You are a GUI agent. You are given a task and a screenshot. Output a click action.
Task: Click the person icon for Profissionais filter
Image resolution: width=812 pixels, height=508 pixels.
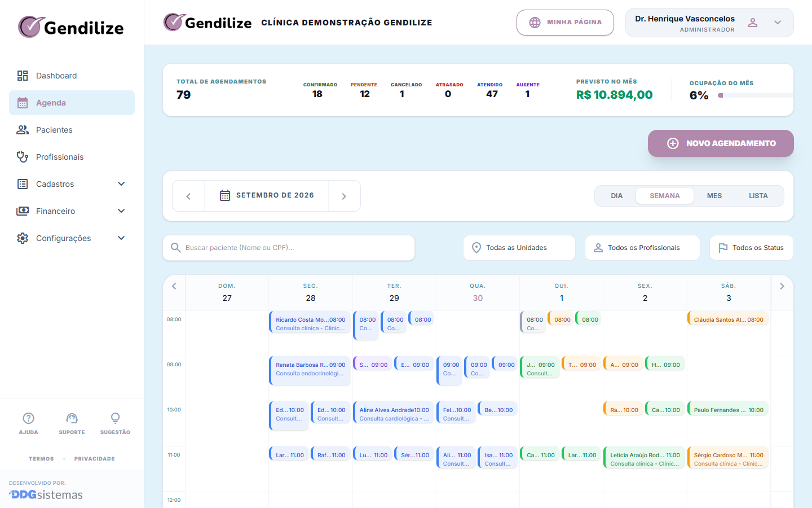point(598,248)
